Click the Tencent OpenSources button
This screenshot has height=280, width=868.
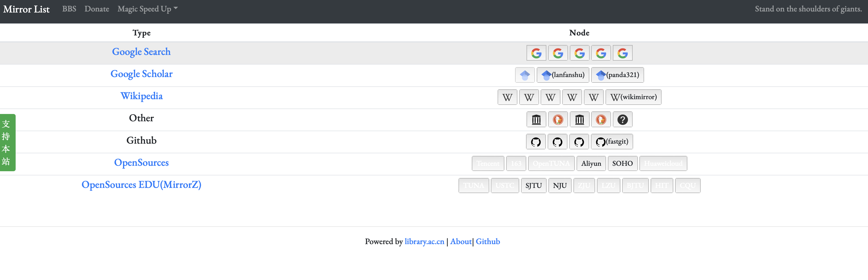488,164
